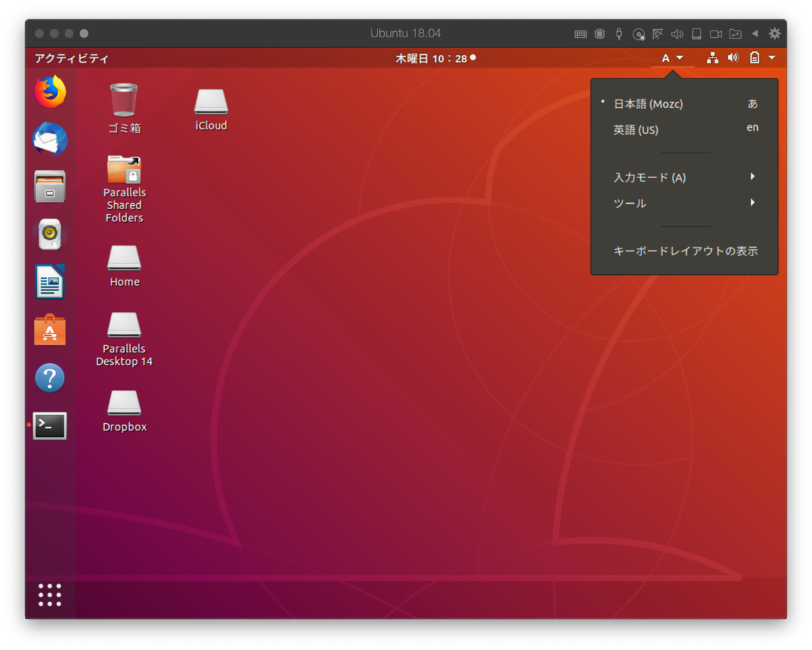The width and height of the screenshot is (812, 650).
Task: Select 日本語 (Mozc) input source
Action: (684, 104)
